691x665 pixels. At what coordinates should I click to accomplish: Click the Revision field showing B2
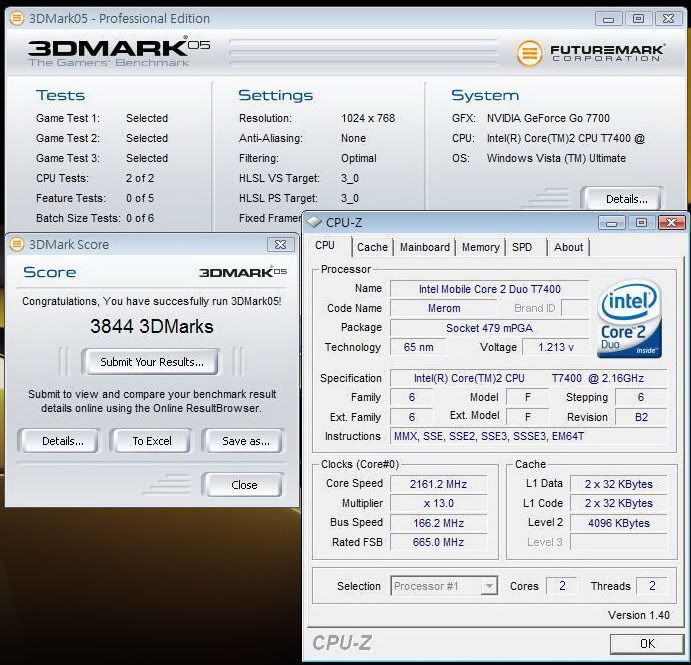pyautogui.click(x=641, y=417)
